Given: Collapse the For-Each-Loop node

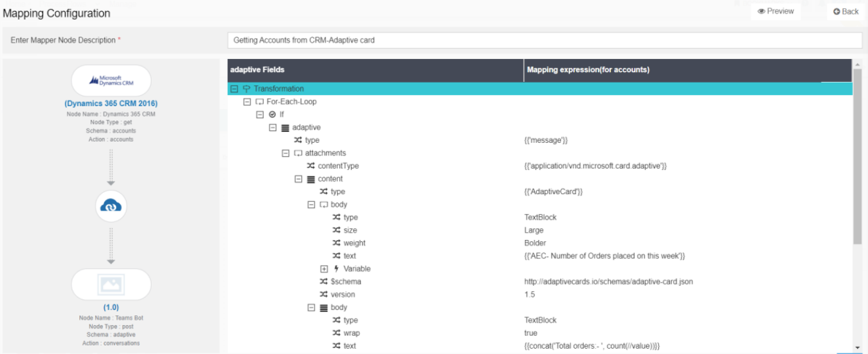Looking at the screenshot, I should pos(247,102).
